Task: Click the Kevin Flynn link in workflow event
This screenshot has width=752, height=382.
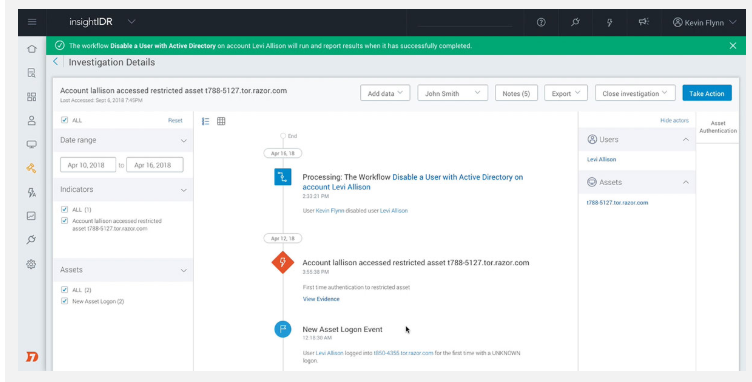Action: click(330, 210)
